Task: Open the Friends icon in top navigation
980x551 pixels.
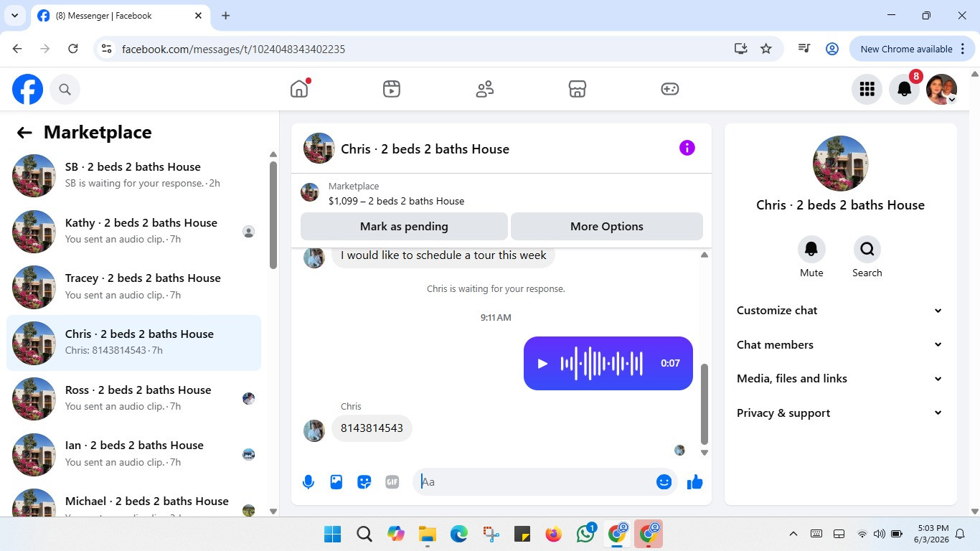Action: 485,89
